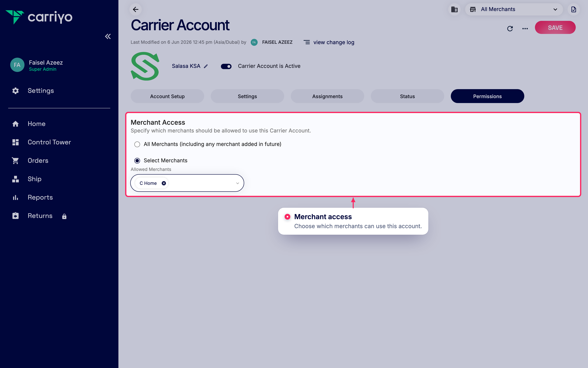Open the three-dots more options menu

525,28
